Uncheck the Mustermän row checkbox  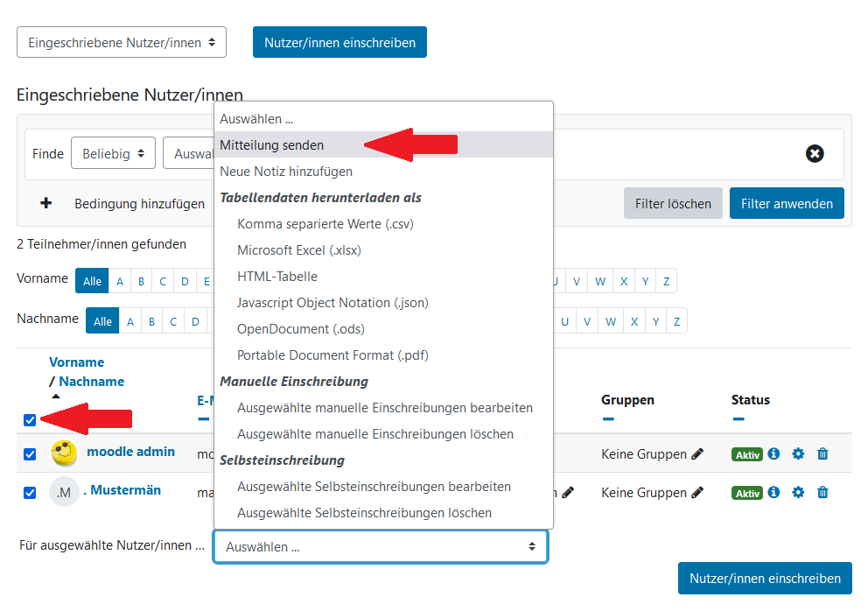tap(30, 493)
